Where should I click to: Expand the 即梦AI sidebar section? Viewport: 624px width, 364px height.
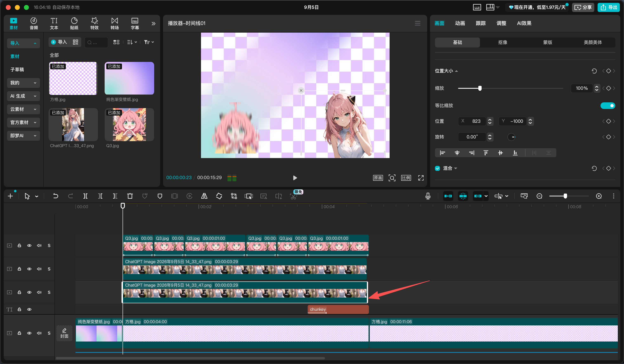click(x=23, y=136)
